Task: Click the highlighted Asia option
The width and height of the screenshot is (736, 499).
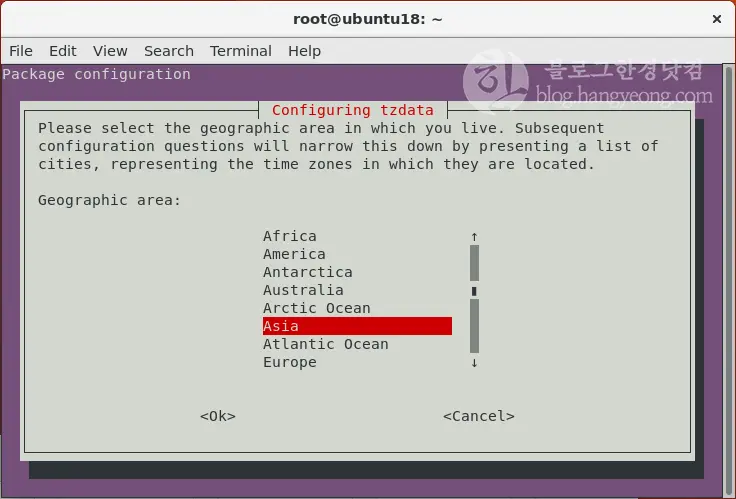Action: [356, 326]
